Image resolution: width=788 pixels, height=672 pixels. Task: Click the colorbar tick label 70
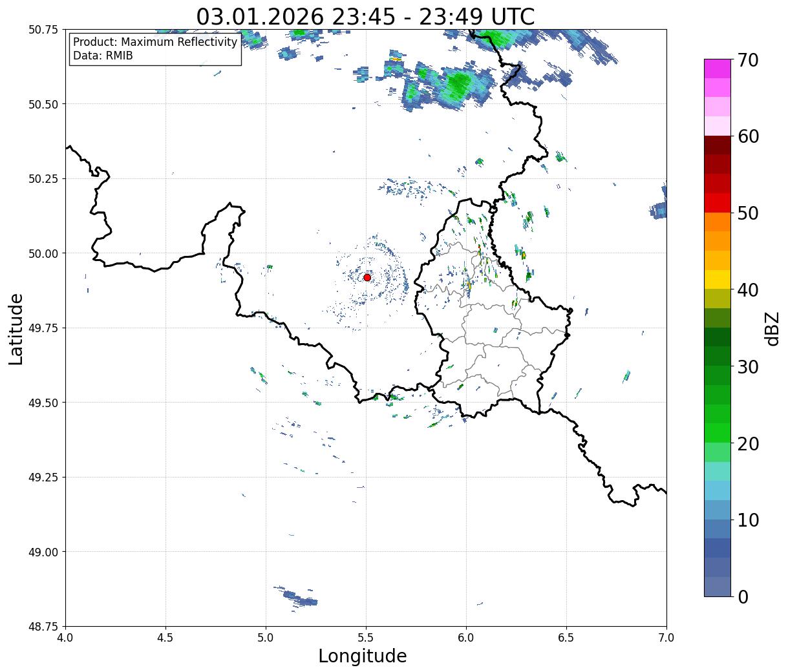coord(748,59)
